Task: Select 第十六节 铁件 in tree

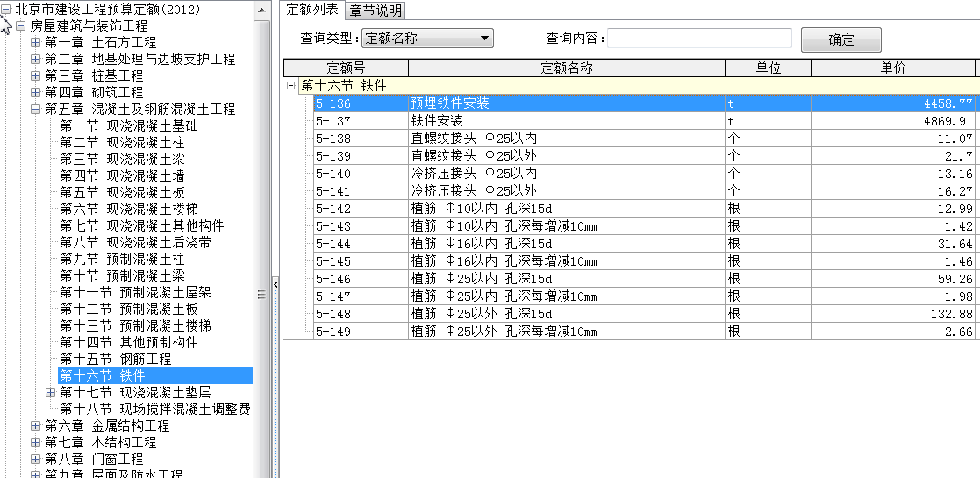Action: point(155,375)
